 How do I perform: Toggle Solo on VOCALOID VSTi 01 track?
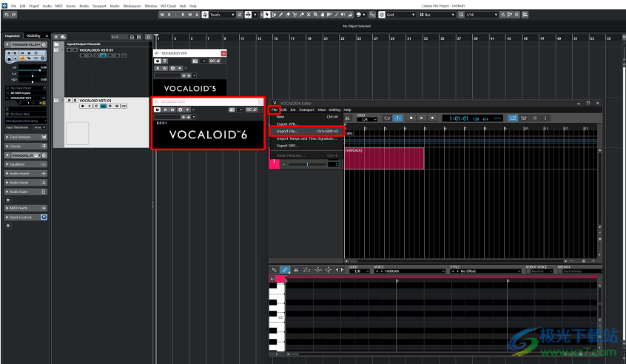coord(75,100)
